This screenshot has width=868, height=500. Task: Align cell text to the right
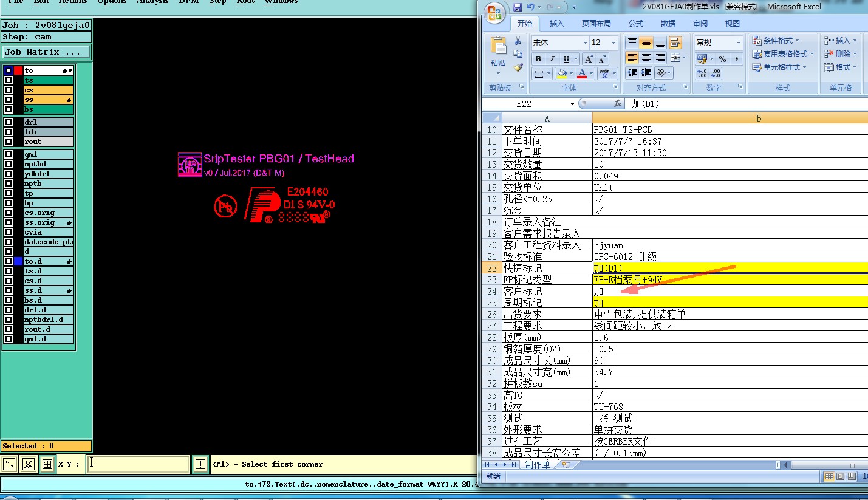click(660, 58)
